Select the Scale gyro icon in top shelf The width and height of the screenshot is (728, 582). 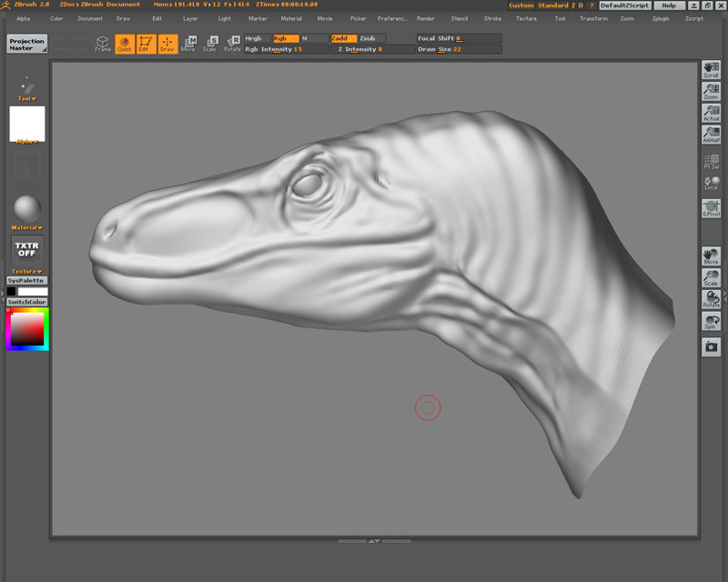point(210,44)
